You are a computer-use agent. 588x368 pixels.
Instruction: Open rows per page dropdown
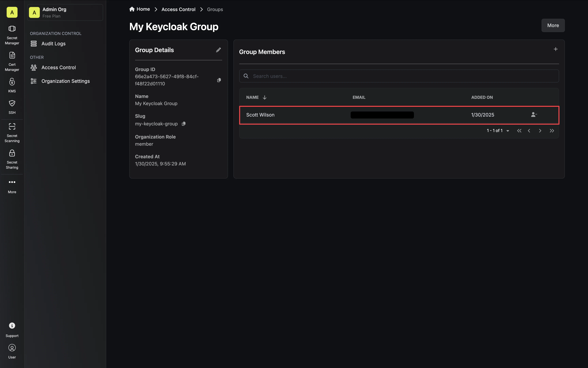[x=508, y=131]
